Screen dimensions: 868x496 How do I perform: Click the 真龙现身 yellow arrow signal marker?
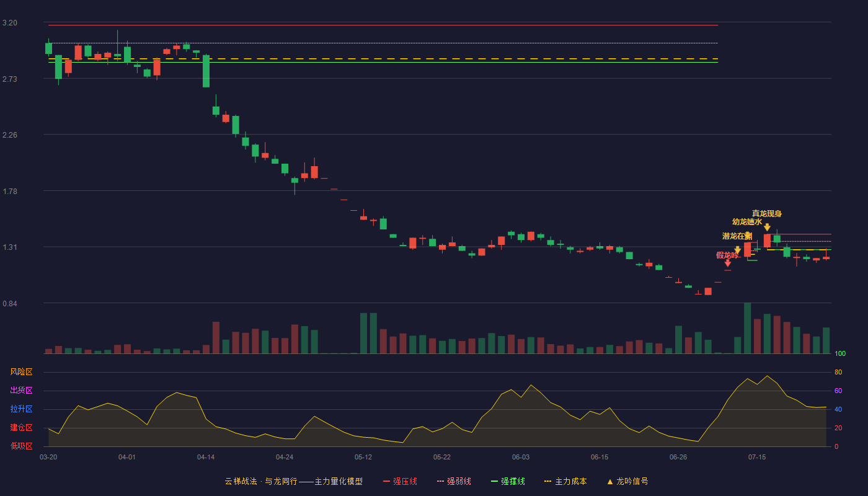pos(767,228)
